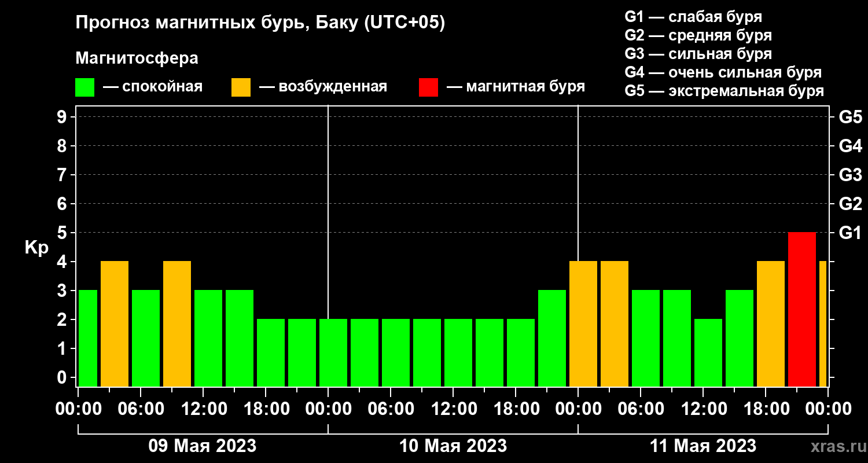Click the '06:00' time label above 09 Мая 2023
The height and width of the screenshot is (463, 868).
pyautogui.click(x=141, y=409)
